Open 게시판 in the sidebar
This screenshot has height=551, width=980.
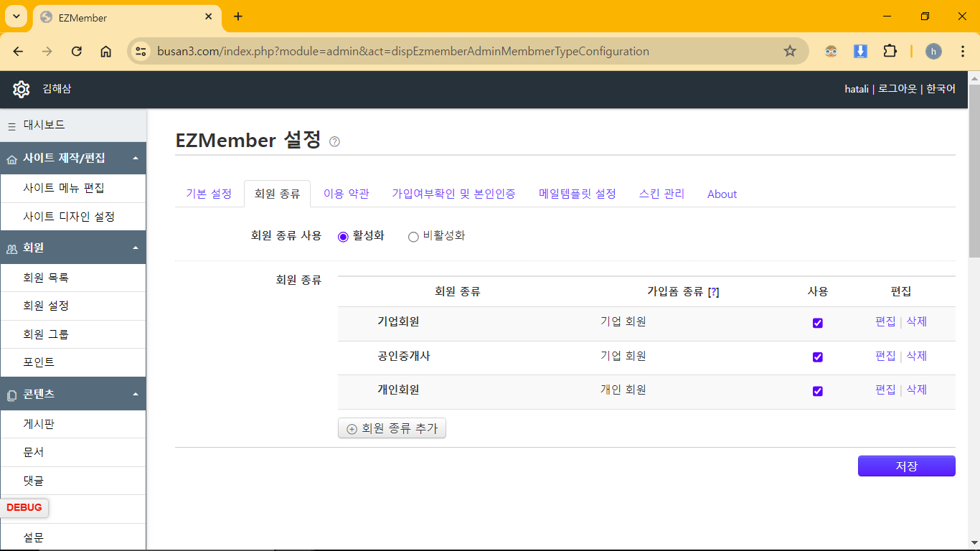point(73,424)
